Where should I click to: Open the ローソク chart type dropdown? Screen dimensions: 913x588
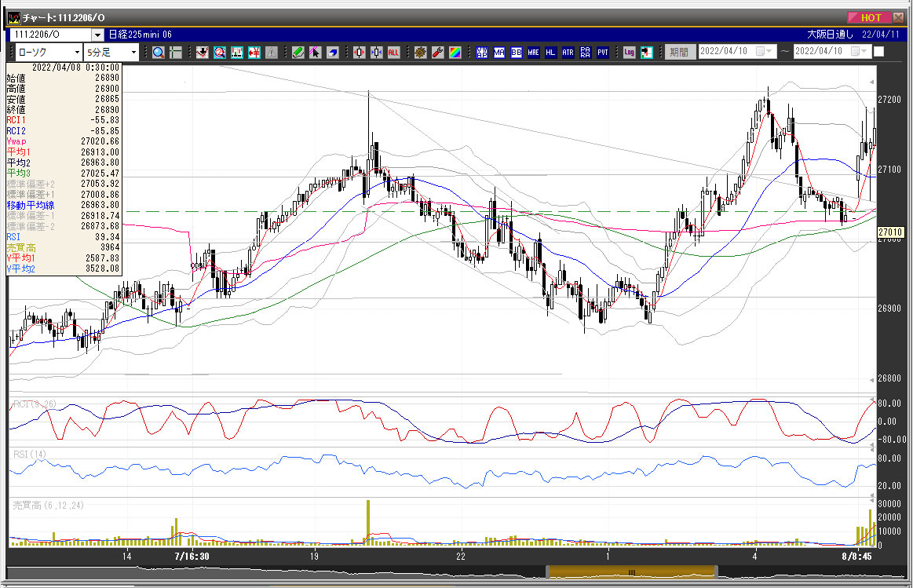[77, 53]
